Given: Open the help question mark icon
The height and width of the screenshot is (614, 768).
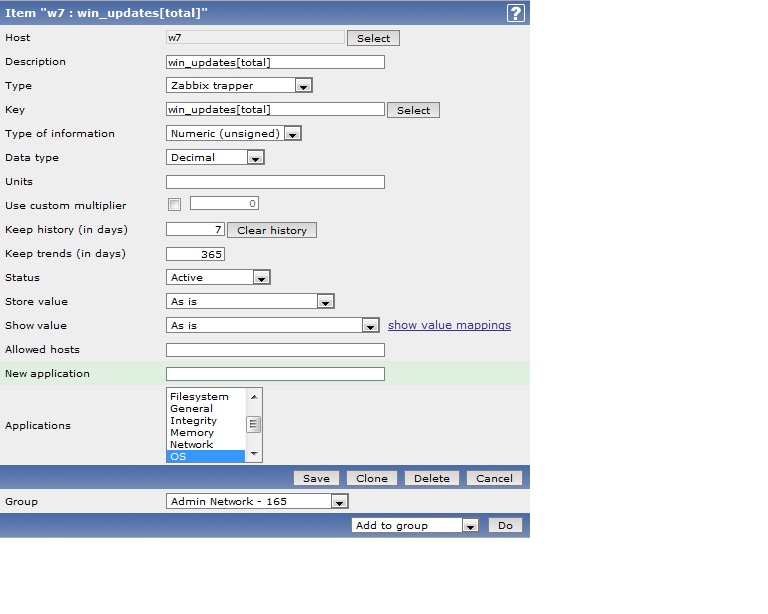Looking at the screenshot, I should click(x=515, y=13).
